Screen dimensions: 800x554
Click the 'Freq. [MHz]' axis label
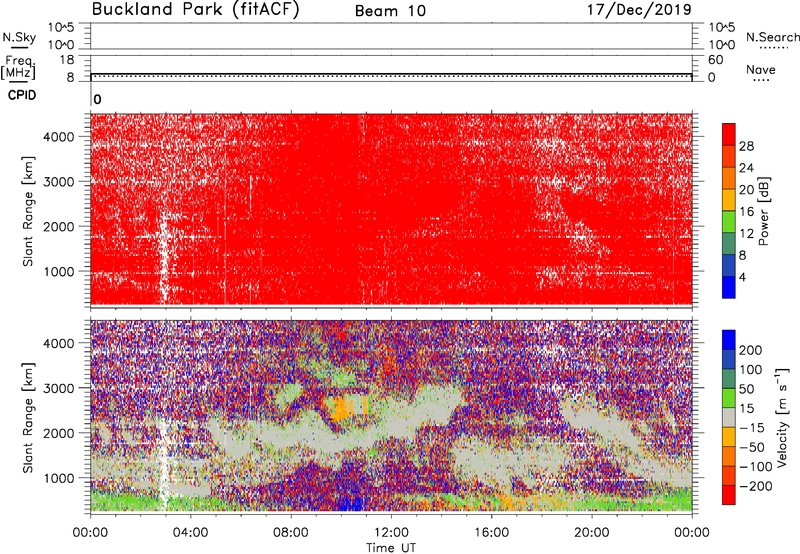[x=18, y=67]
